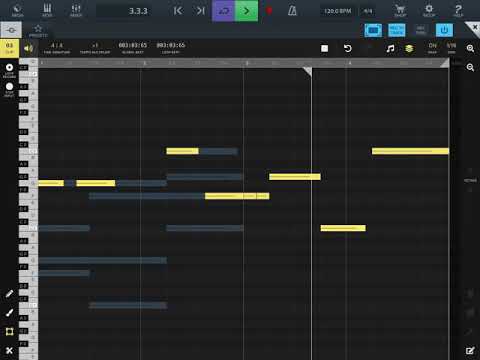Select the yellow note under the playhead
This screenshot has width=480, height=360.
coord(295,177)
